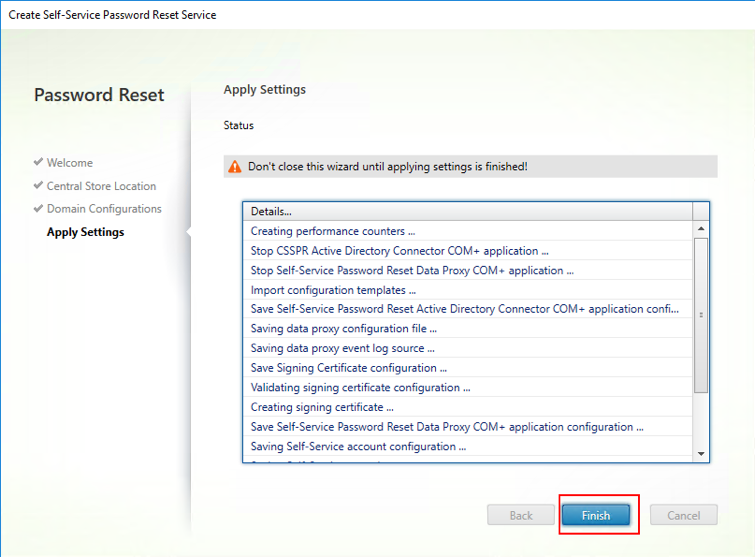Select Saving Self-Service account configuration row
This screenshot has width=755, height=557.
[x=357, y=446]
